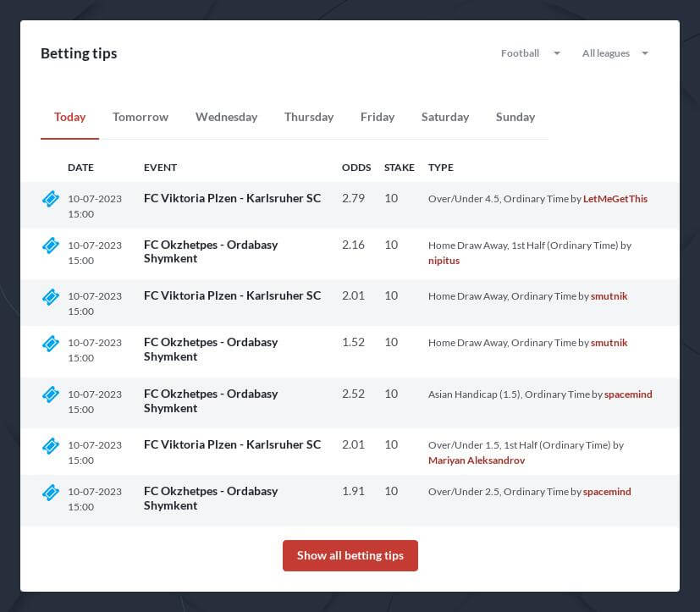
Task: Open tipster LetMeGetThis's profile link
Action: click(x=615, y=199)
